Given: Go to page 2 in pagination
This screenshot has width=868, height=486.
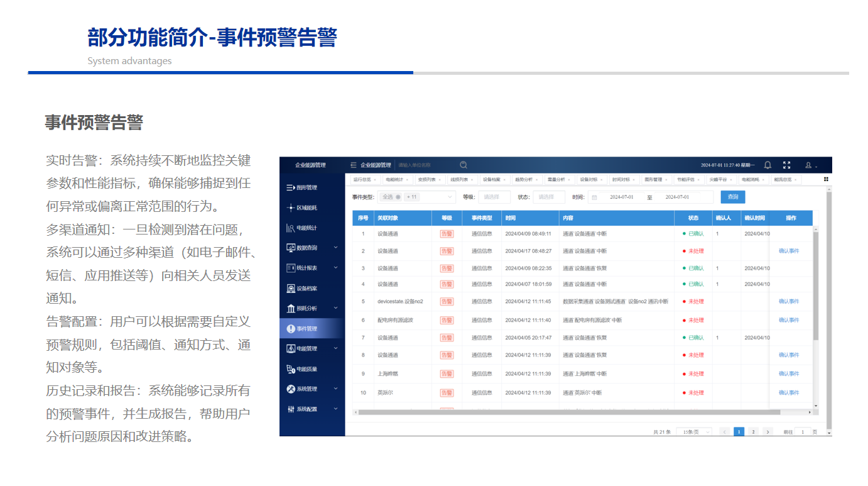Looking at the screenshot, I should pos(753,432).
